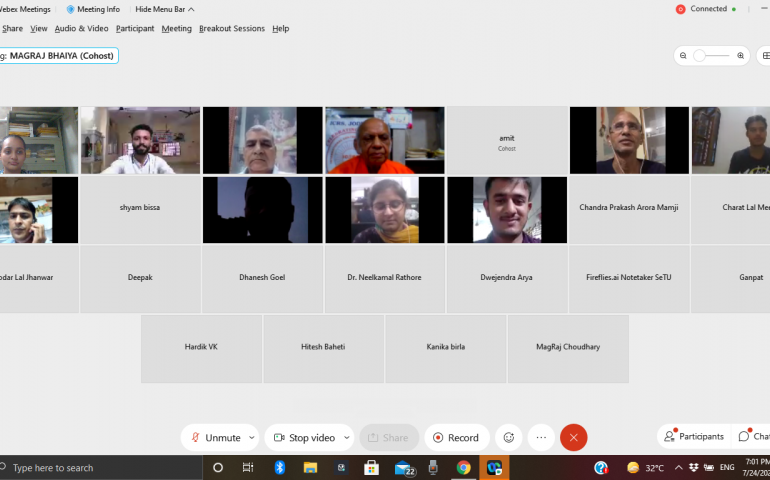Click the network icon in system tray
Viewport: 770px width, 480px height.
tap(709, 467)
